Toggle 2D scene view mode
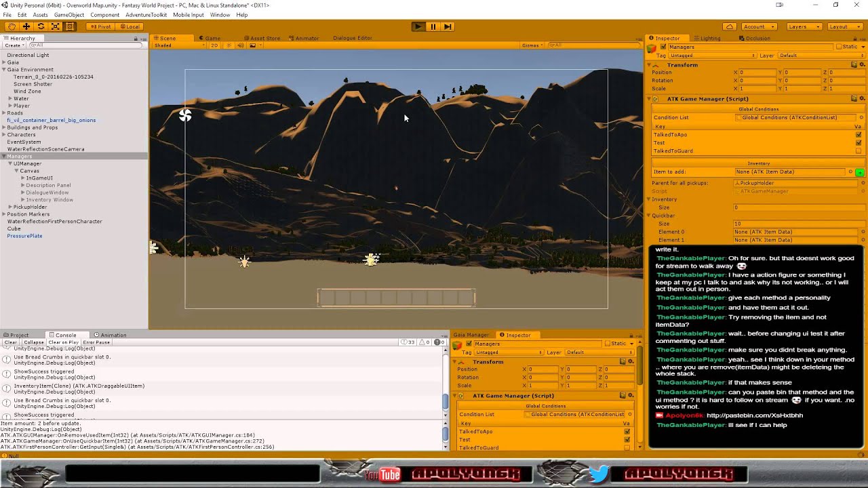This screenshot has height=488, width=868. click(214, 45)
